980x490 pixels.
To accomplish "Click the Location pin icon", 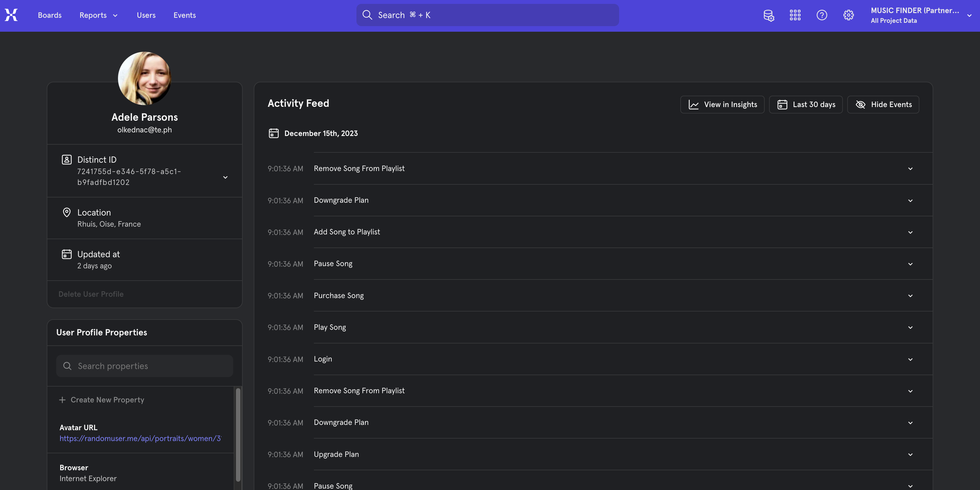I will tap(67, 212).
